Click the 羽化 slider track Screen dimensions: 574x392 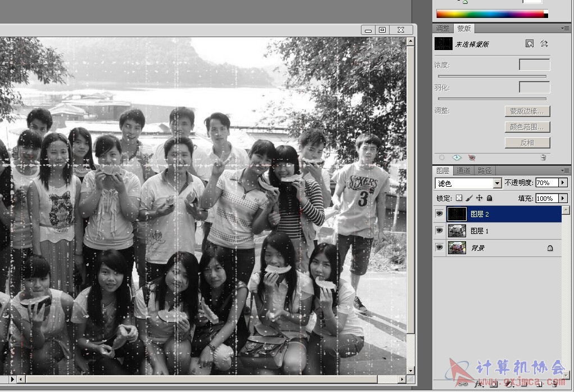pos(492,98)
